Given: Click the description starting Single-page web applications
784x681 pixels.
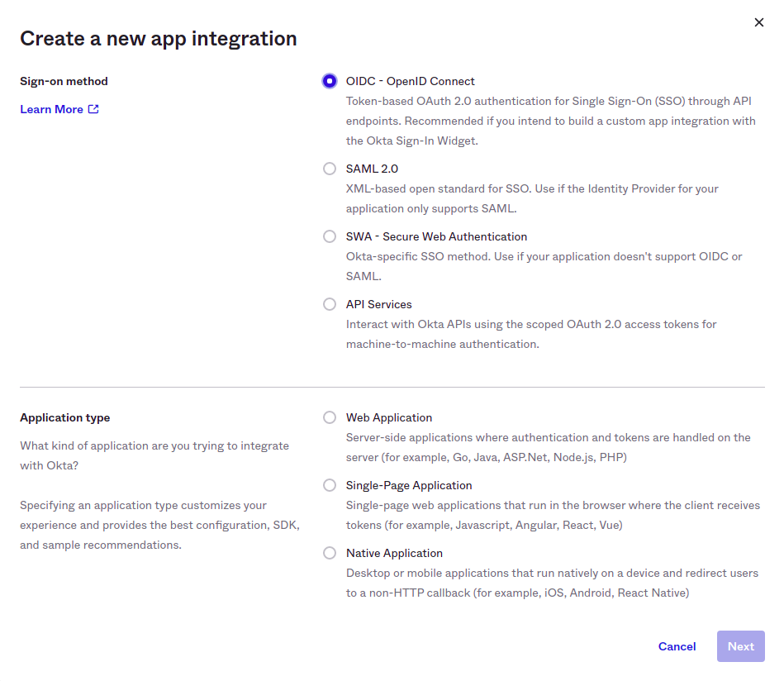Looking at the screenshot, I should click(553, 515).
